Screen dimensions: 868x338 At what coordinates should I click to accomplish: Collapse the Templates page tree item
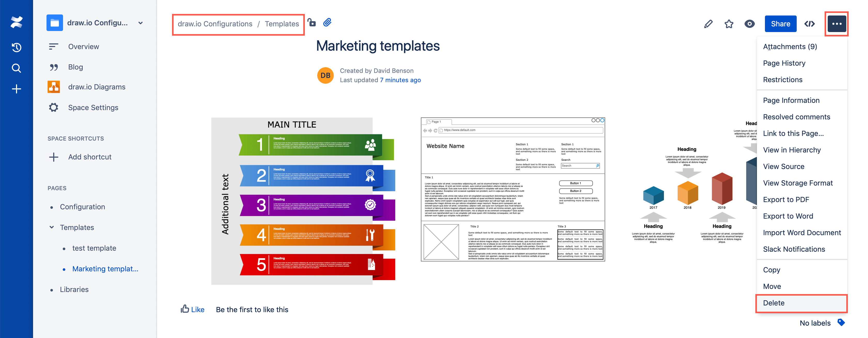(x=52, y=227)
